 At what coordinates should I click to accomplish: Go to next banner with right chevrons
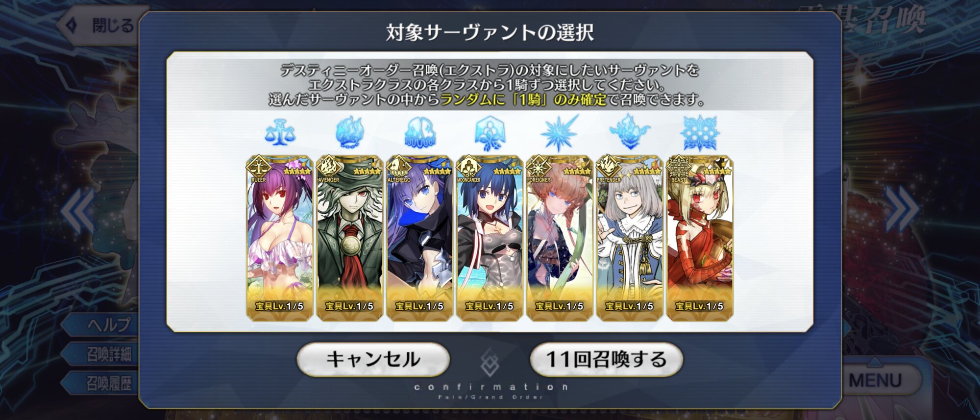(x=902, y=208)
